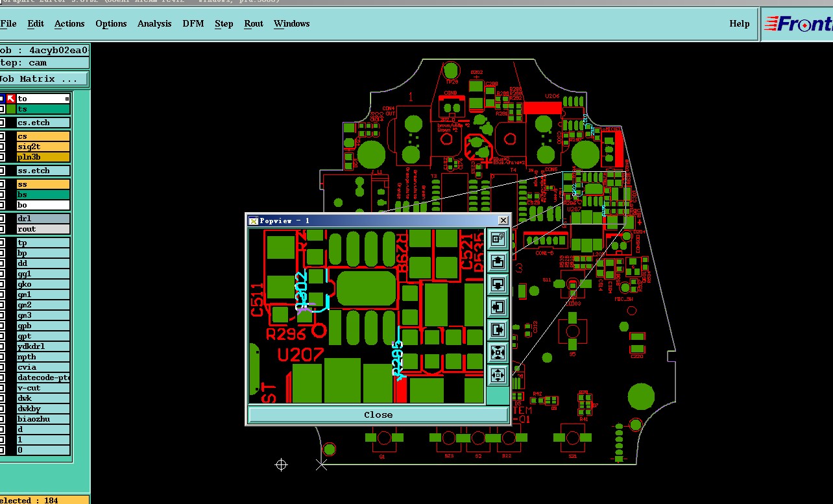Screen dimensions: 833x504
Task: Click the red arrow icon beside layer 'to'
Action: point(10,99)
